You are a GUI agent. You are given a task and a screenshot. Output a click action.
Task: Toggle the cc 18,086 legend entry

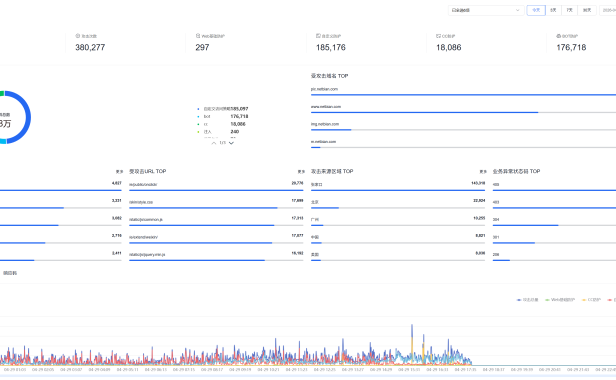click(x=222, y=124)
